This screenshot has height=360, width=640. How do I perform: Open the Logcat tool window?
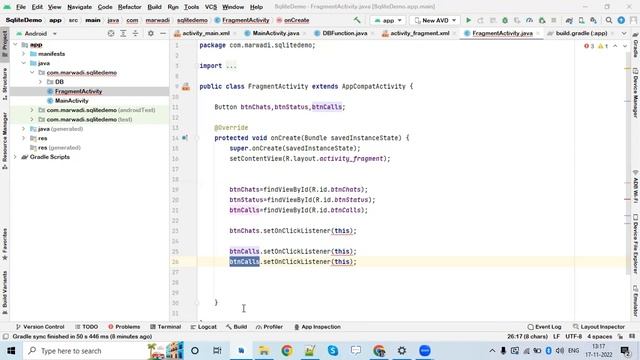tap(204, 327)
